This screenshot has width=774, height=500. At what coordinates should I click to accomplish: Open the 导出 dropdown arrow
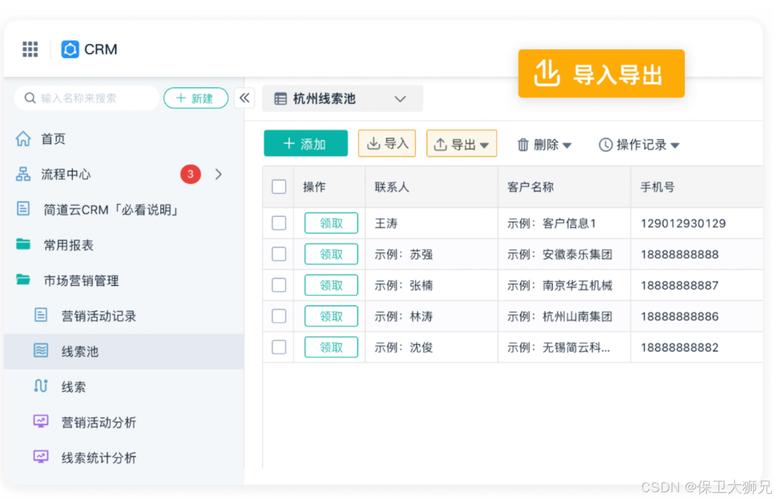click(x=484, y=145)
